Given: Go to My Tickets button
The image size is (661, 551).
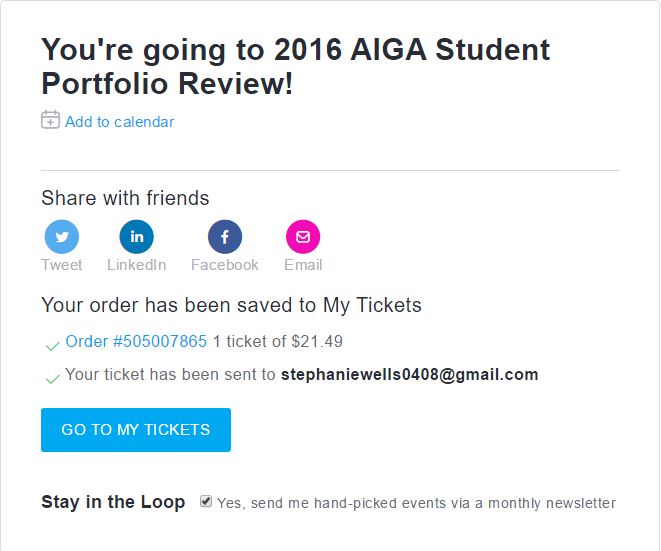Looking at the screenshot, I should 136,430.
